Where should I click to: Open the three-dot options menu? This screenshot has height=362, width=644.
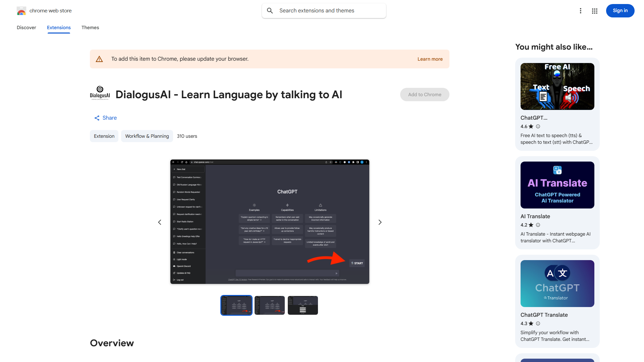point(581,11)
